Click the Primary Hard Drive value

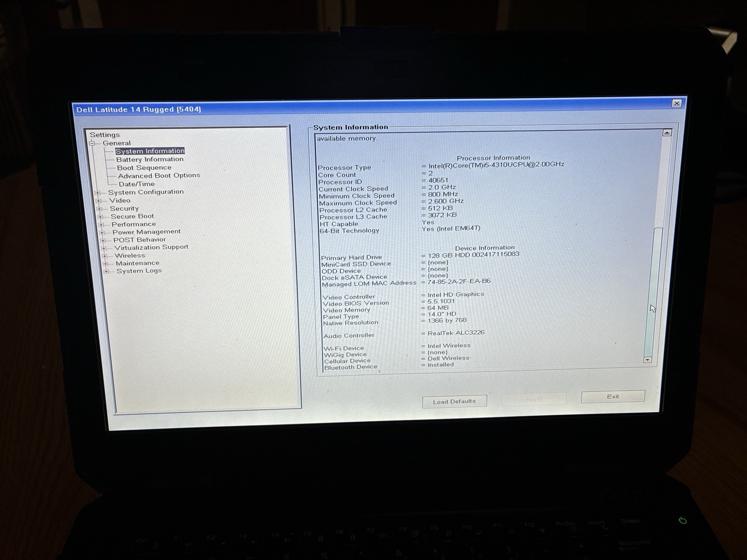pos(473,255)
